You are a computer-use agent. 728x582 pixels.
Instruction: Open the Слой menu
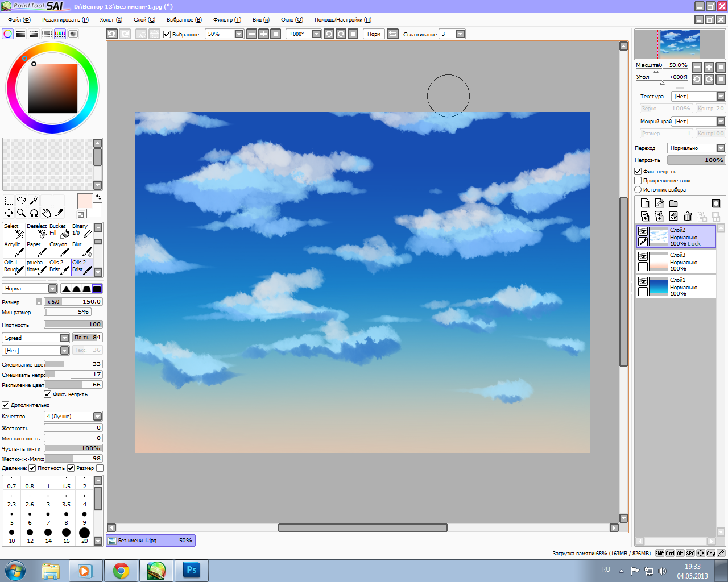click(x=144, y=20)
